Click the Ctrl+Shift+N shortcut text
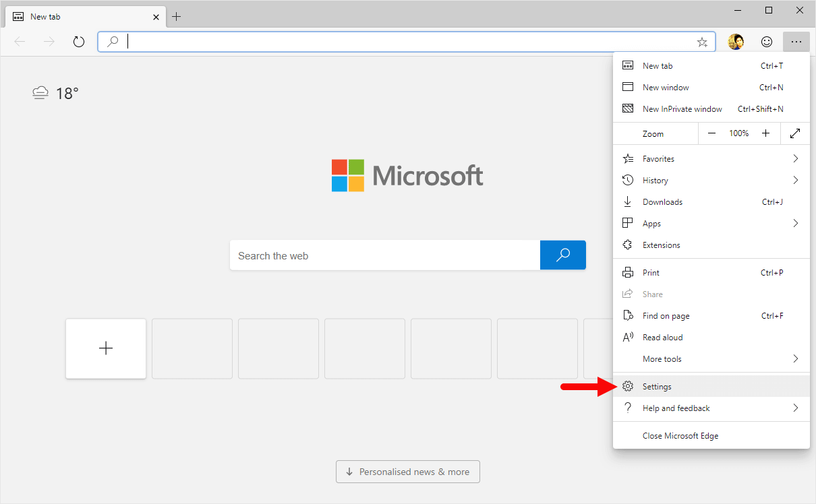 pyautogui.click(x=761, y=108)
